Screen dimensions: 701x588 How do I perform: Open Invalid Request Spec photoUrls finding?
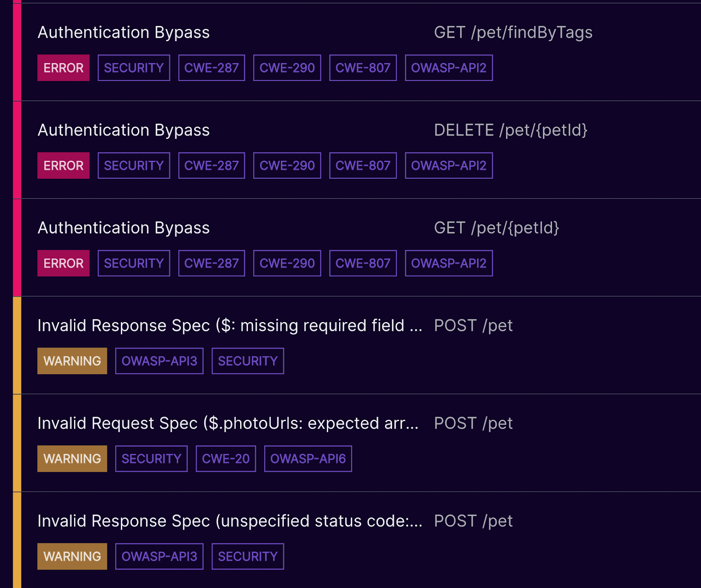click(x=228, y=423)
